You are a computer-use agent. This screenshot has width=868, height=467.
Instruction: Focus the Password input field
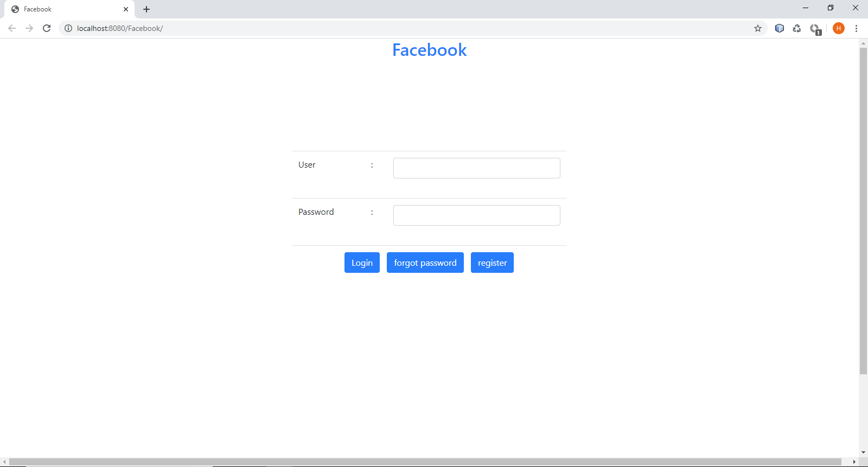click(x=477, y=215)
